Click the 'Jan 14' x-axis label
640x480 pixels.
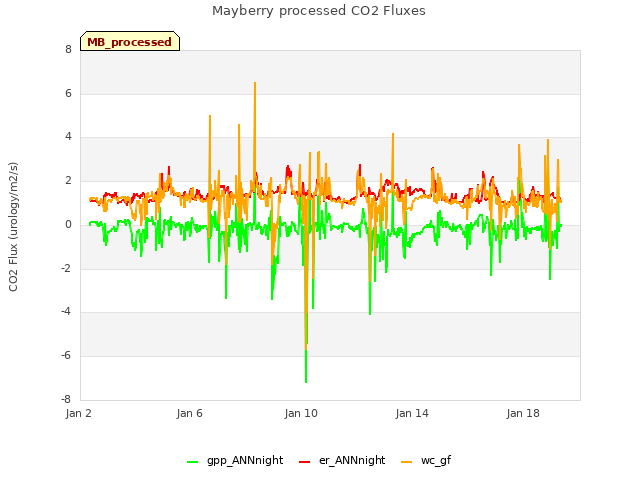pos(412,413)
